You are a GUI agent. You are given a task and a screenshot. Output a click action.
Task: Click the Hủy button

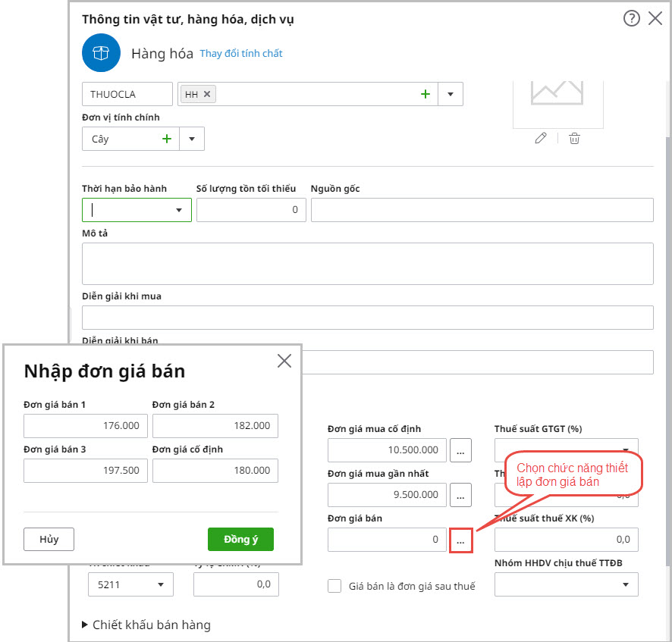tap(49, 539)
